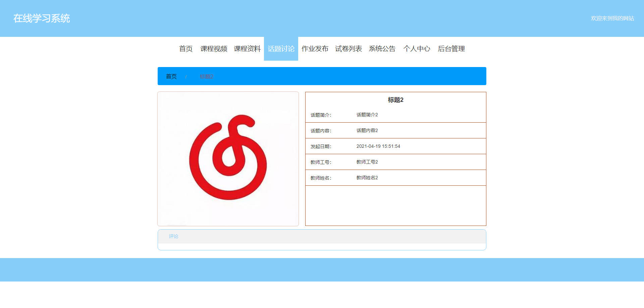Select the 评论 tab header
Screen dimensions: 644x308
(174, 236)
